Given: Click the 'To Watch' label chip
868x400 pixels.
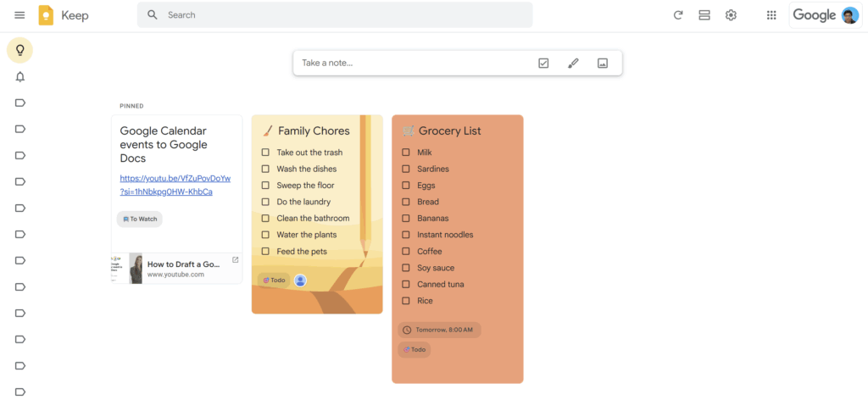Looking at the screenshot, I should pos(140,219).
